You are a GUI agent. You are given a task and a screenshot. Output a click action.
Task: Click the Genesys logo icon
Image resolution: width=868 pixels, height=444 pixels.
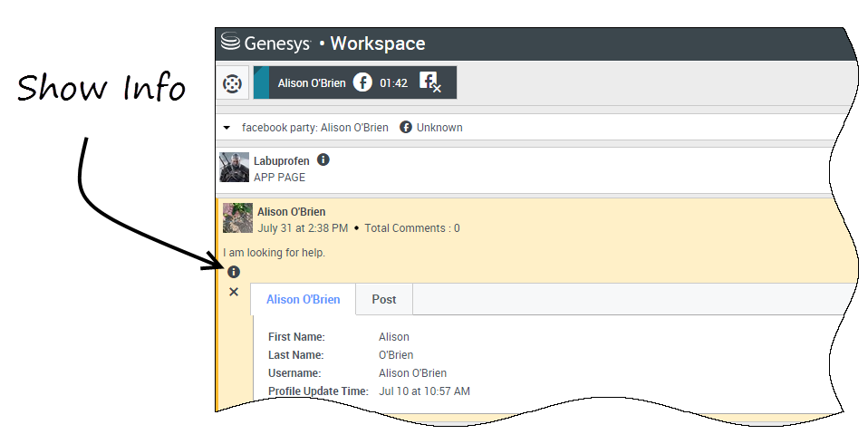pos(230,42)
